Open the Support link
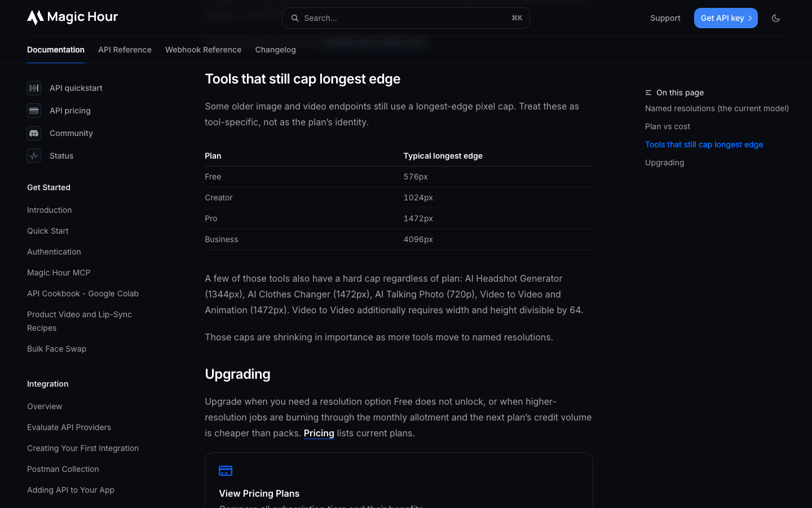Image resolution: width=812 pixels, height=508 pixels. point(665,18)
